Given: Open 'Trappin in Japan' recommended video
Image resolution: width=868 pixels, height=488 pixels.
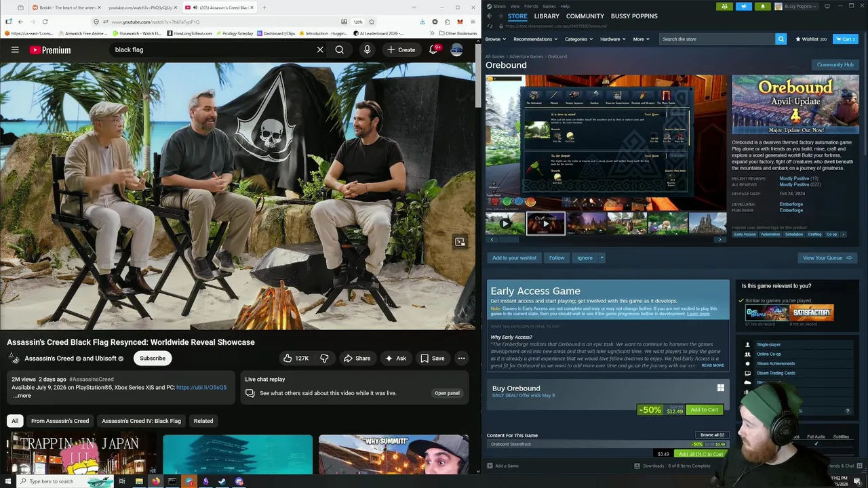Looking at the screenshot, I should point(81,455).
